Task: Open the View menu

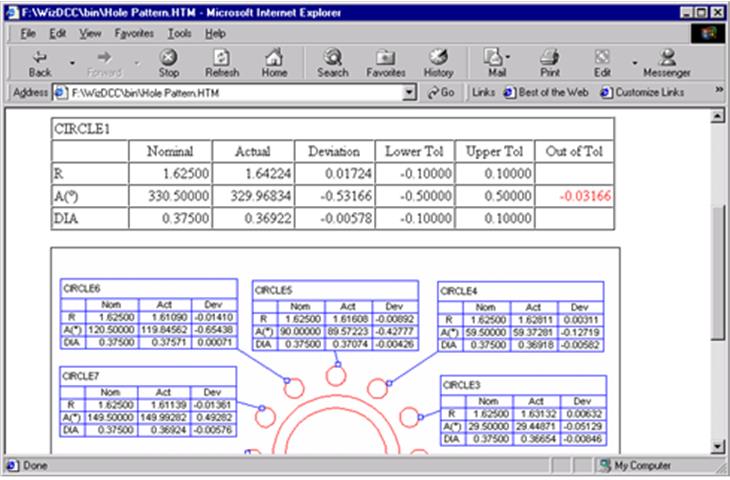Action: (90, 34)
